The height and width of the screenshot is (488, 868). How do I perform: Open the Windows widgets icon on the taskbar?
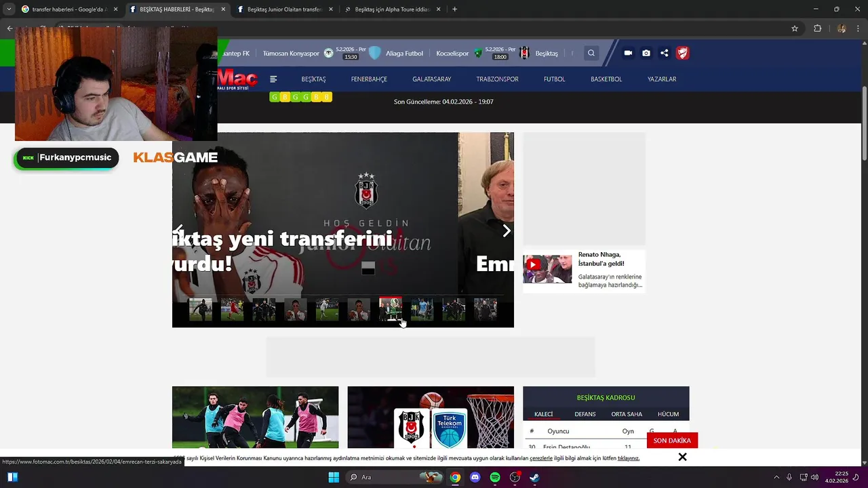(12, 477)
